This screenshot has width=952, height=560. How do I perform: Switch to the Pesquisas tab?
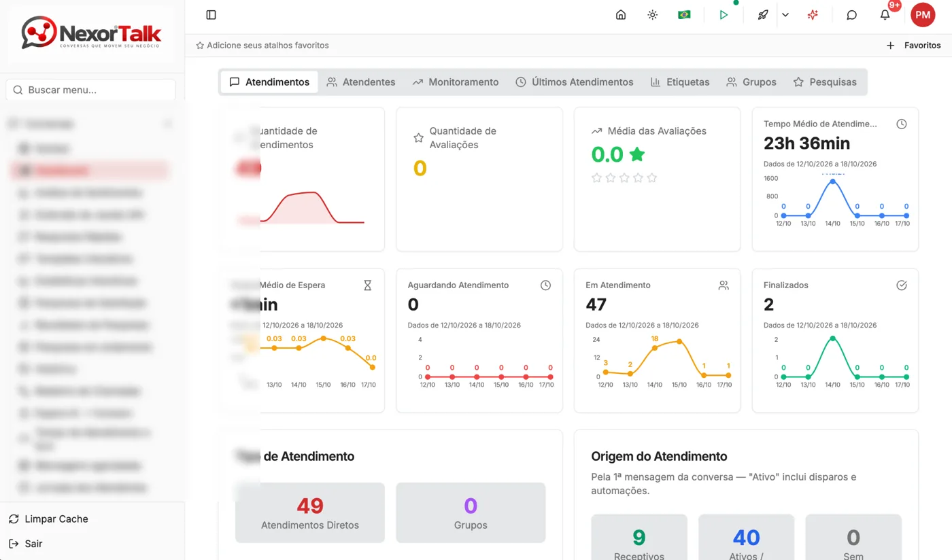click(x=825, y=82)
